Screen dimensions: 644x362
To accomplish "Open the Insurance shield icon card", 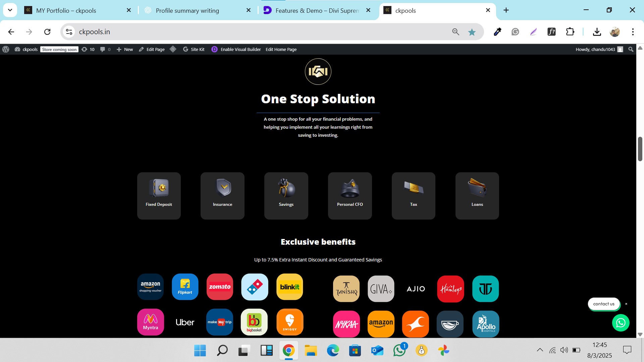I will click(222, 196).
